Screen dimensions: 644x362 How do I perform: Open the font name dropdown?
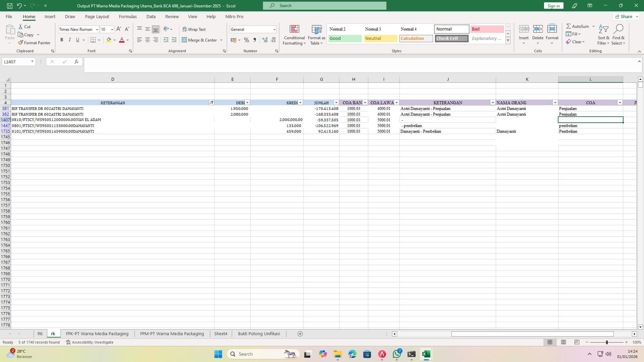[x=97, y=29]
